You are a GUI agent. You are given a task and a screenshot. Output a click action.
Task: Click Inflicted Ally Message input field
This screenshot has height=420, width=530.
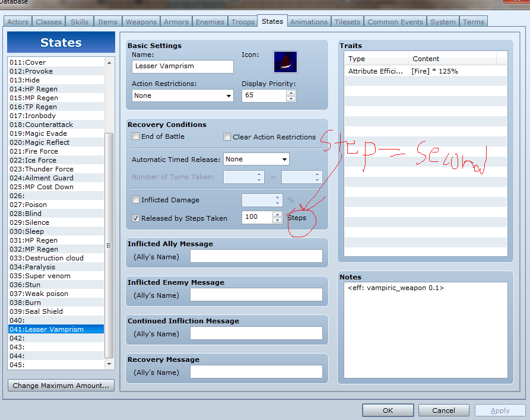click(x=256, y=256)
